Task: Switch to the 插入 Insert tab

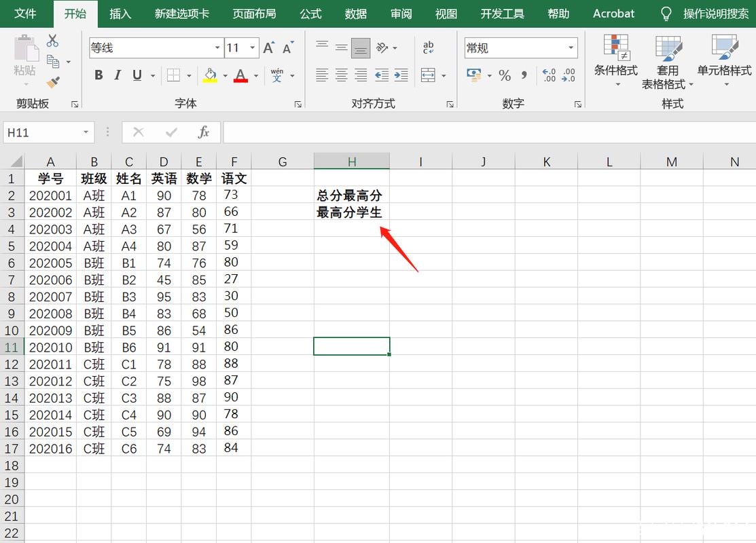Action: [x=120, y=14]
